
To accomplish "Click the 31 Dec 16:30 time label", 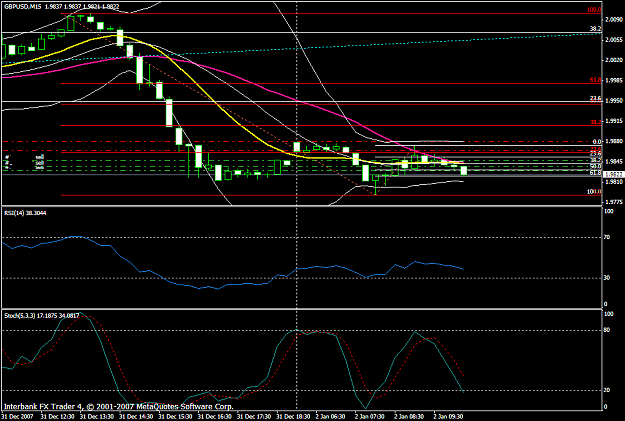I will click(214, 417).
